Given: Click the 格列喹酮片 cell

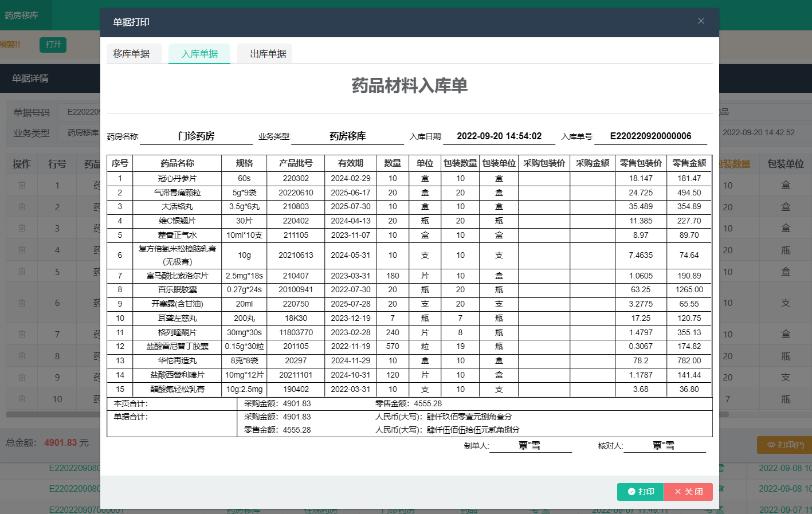Looking at the screenshot, I should click(x=177, y=333).
